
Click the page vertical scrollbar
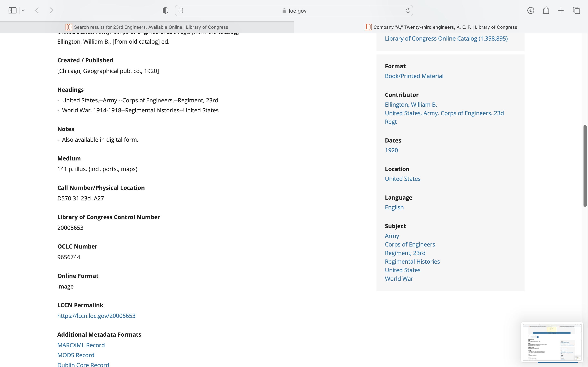pyautogui.click(x=585, y=166)
